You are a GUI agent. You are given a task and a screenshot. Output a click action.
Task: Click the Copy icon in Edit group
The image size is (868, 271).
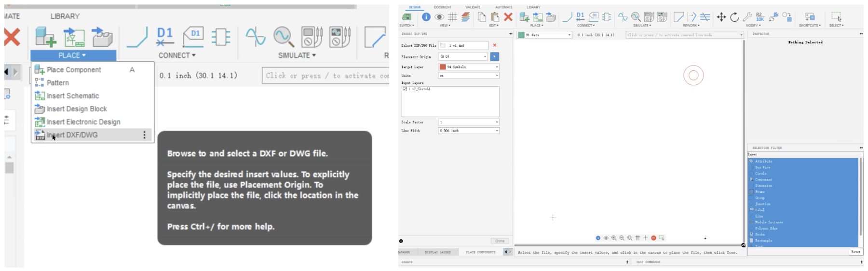point(482,17)
